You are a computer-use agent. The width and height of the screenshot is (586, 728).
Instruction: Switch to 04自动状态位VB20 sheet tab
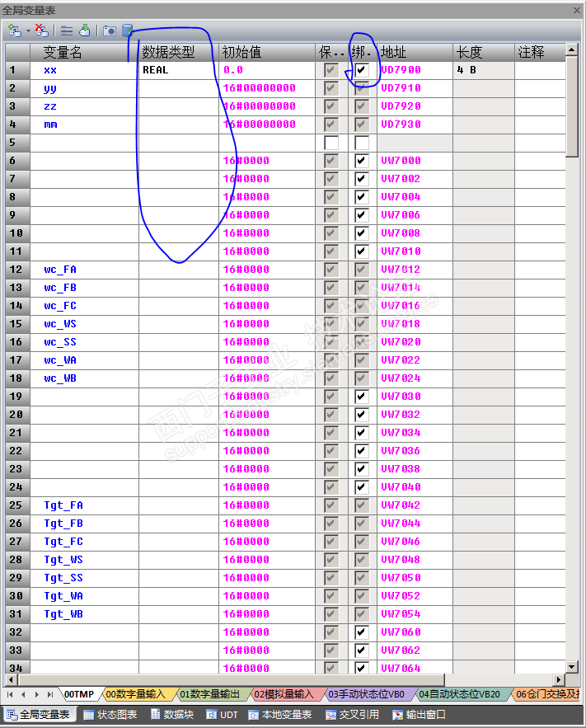pyautogui.click(x=459, y=694)
